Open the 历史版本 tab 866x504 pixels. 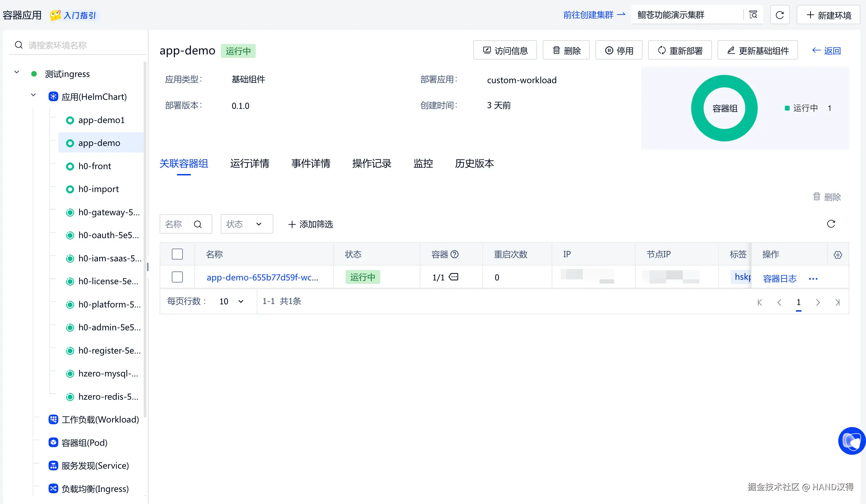pos(474,164)
